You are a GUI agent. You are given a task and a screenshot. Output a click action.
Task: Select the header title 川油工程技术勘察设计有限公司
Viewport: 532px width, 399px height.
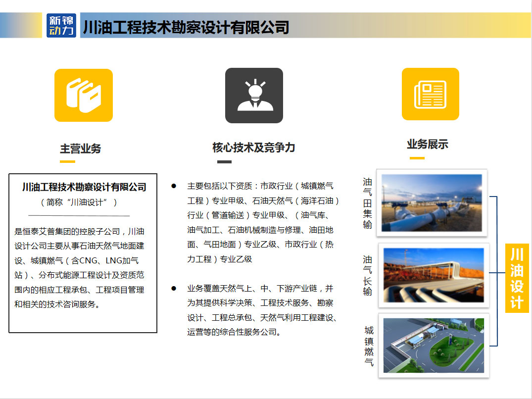(x=186, y=27)
